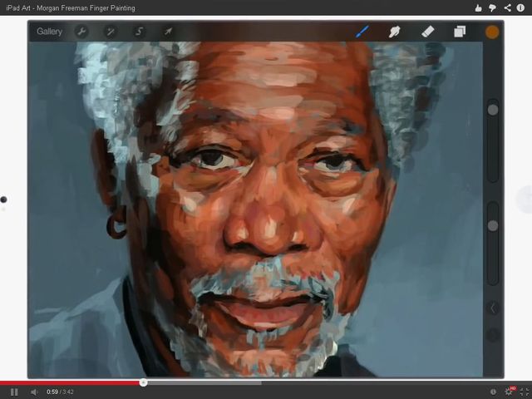Share the video via share icon
This screenshot has height=399, width=532.
pyautogui.click(x=507, y=7)
